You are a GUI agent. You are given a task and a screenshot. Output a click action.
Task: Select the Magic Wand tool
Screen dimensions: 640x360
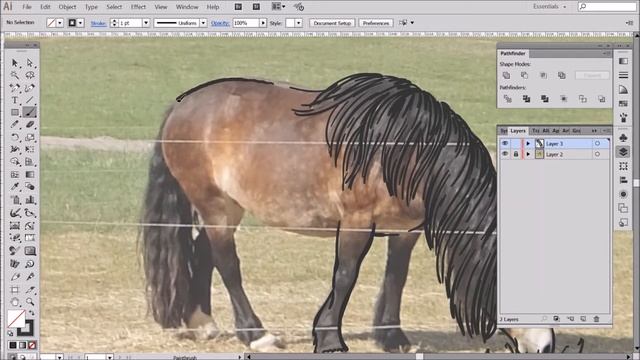(15, 75)
